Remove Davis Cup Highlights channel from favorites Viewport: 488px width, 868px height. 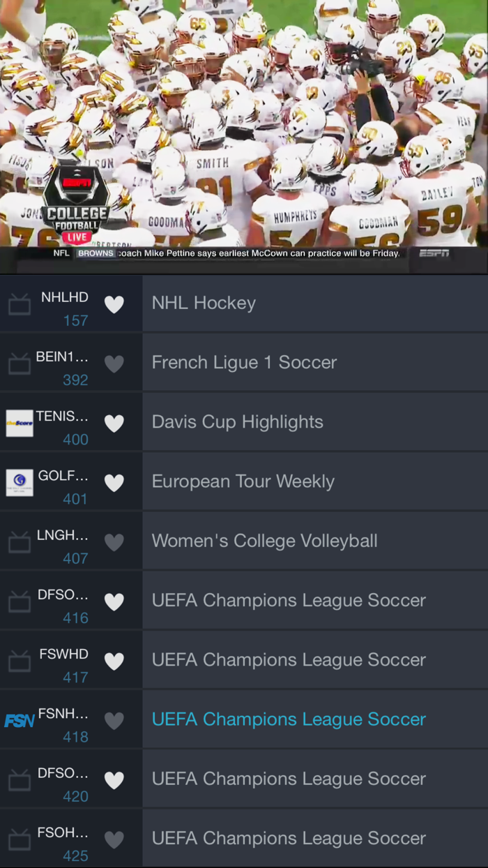coord(114,423)
